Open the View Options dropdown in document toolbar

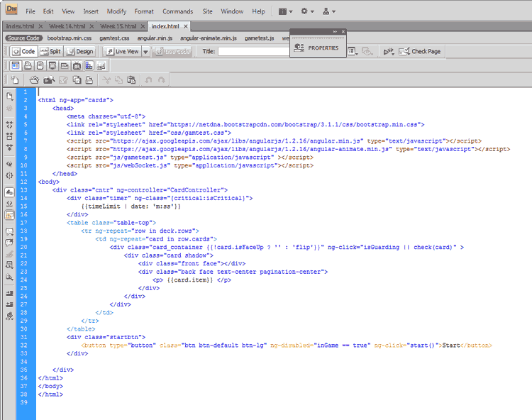(353, 52)
